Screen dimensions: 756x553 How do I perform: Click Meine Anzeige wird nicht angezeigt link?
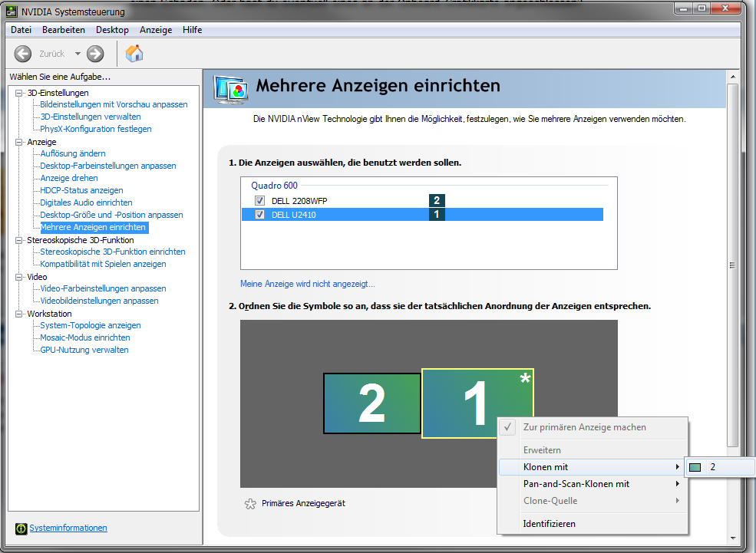tap(308, 284)
